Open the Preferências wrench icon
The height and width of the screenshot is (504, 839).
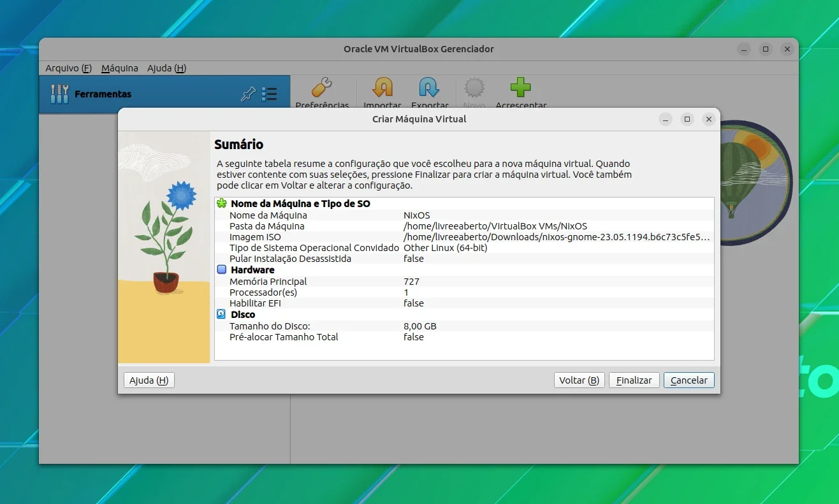pos(322,87)
